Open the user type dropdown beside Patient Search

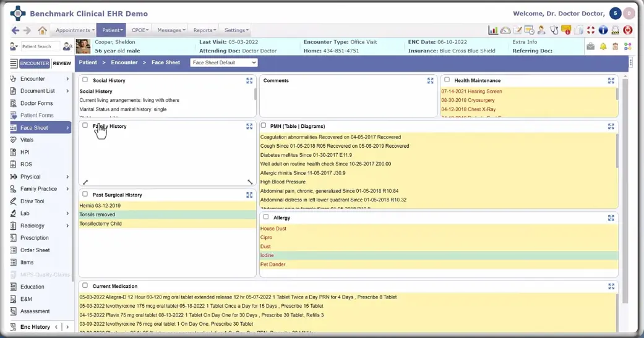point(14,46)
